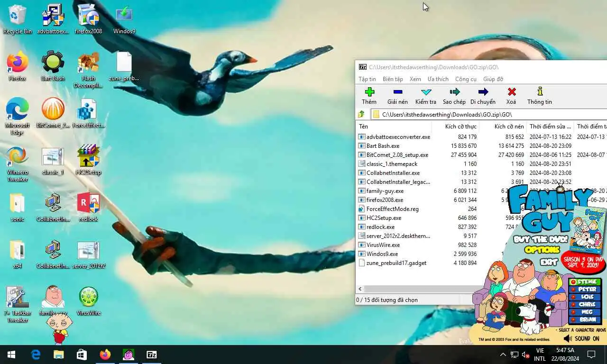This screenshot has height=364, width=607.
Task: Sort by Kích cỡ nén column header
Action: pos(503,127)
